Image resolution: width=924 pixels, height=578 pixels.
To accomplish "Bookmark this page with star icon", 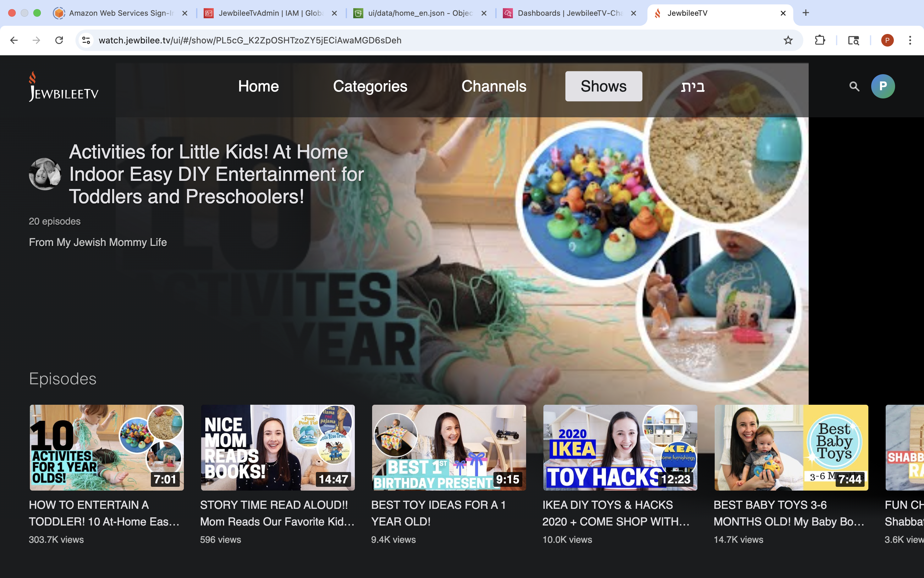I will [788, 40].
